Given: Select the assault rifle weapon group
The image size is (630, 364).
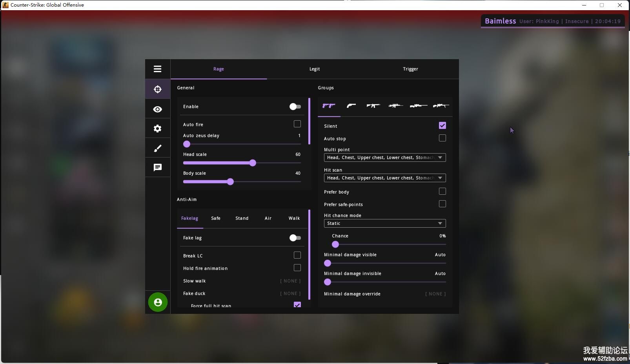Looking at the screenshot, I should pos(373,105).
